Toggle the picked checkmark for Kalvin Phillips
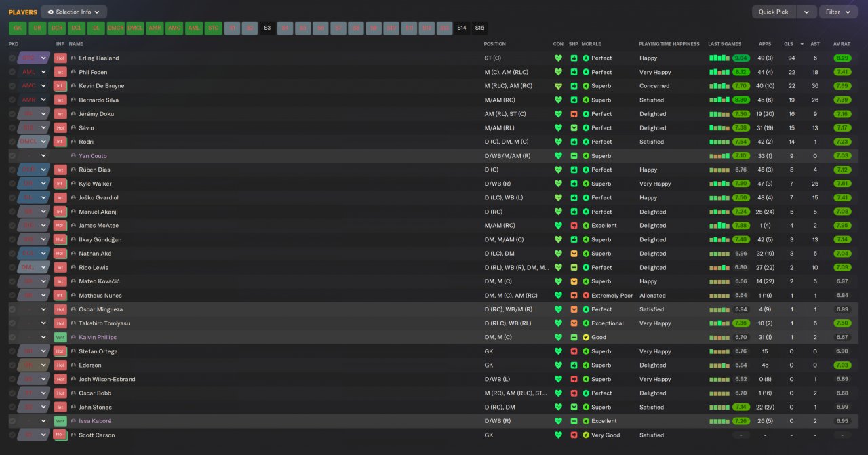The image size is (868, 455). pyautogui.click(x=12, y=338)
